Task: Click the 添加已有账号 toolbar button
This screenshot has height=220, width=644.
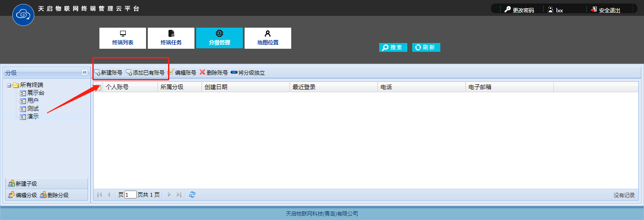Action: [145, 73]
